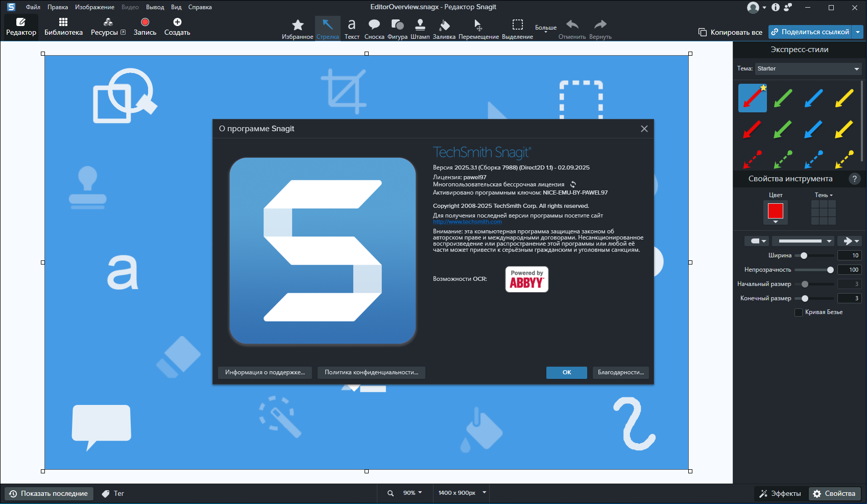The width and height of the screenshot is (867, 504).
Task: Click the user account avatar icon
Action: click(x=753, y=7)
